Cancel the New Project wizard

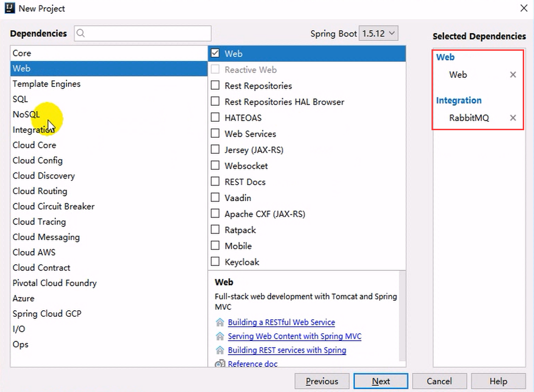pos(440,381)
